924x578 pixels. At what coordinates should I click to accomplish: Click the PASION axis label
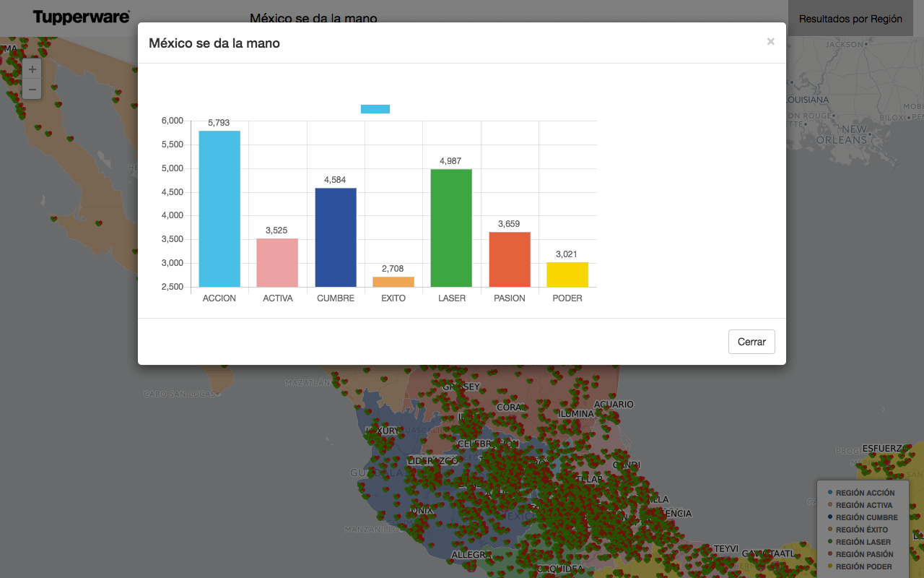[510, 298]
